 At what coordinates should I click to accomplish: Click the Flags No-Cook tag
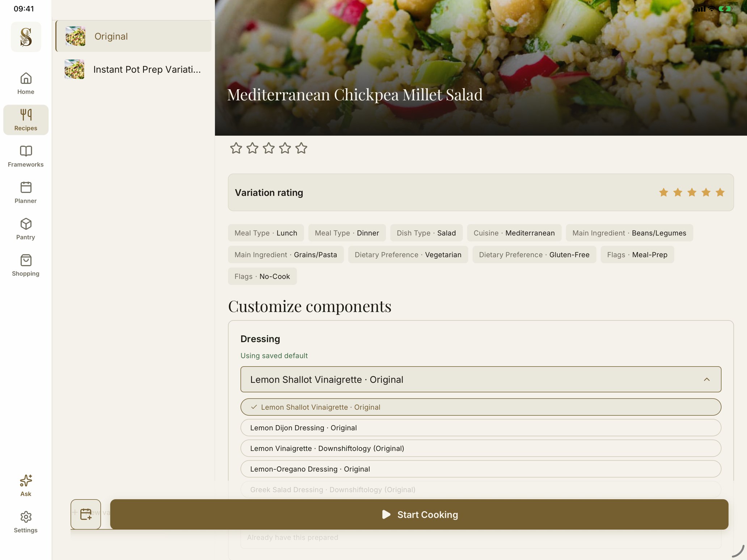click(x=262, y=276)
